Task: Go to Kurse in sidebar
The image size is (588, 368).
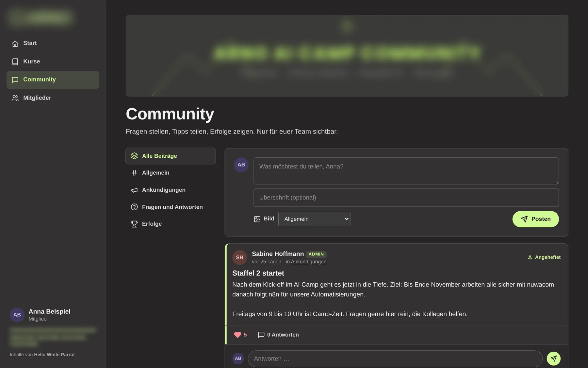Action: [53, 61]
